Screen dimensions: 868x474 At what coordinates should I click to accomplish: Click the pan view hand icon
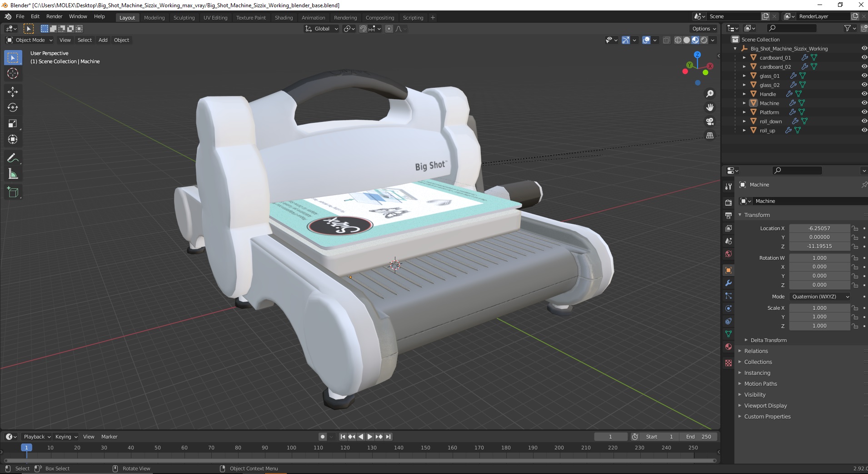[x=710, y=108]
